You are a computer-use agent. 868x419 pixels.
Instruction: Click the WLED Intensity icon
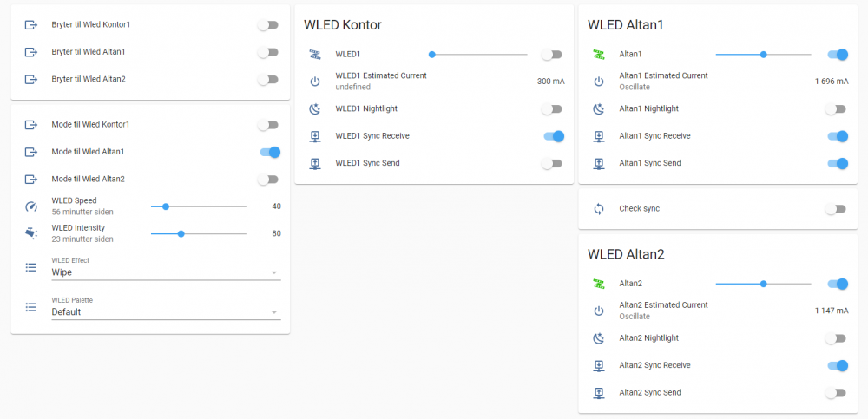31,233
